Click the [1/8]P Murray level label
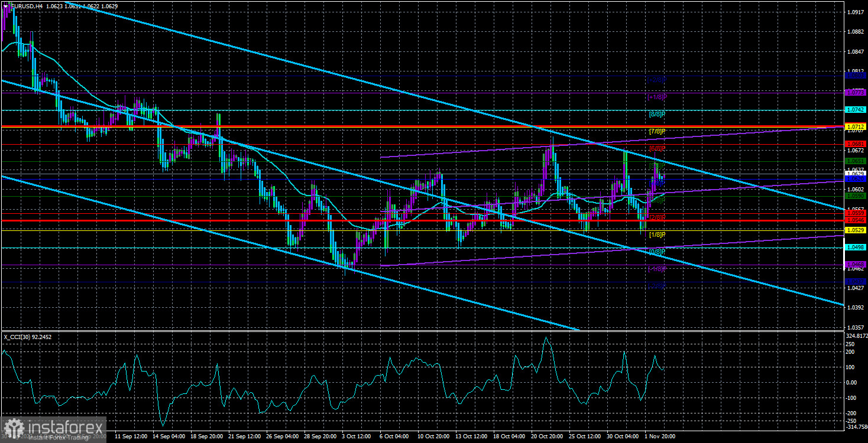Screen dimensions: 868x443 (x=657, y=235)
